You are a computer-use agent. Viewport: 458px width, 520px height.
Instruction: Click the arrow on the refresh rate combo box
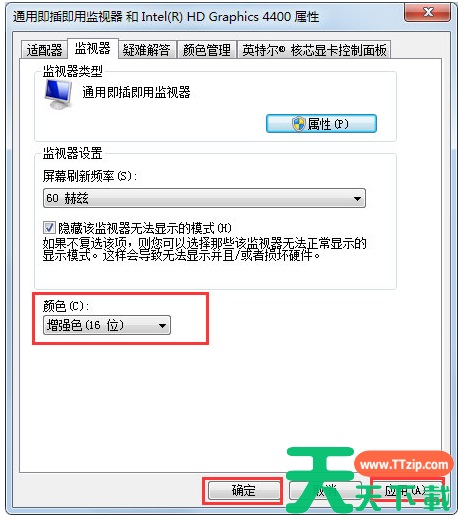357,199
